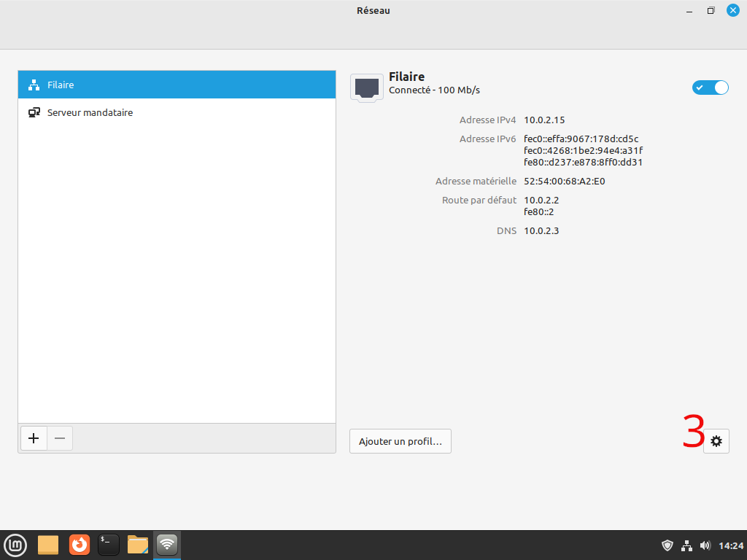Open the security shield tray icon
The width and height of the screenshot is (747, 560).
[x=667, y=545]
